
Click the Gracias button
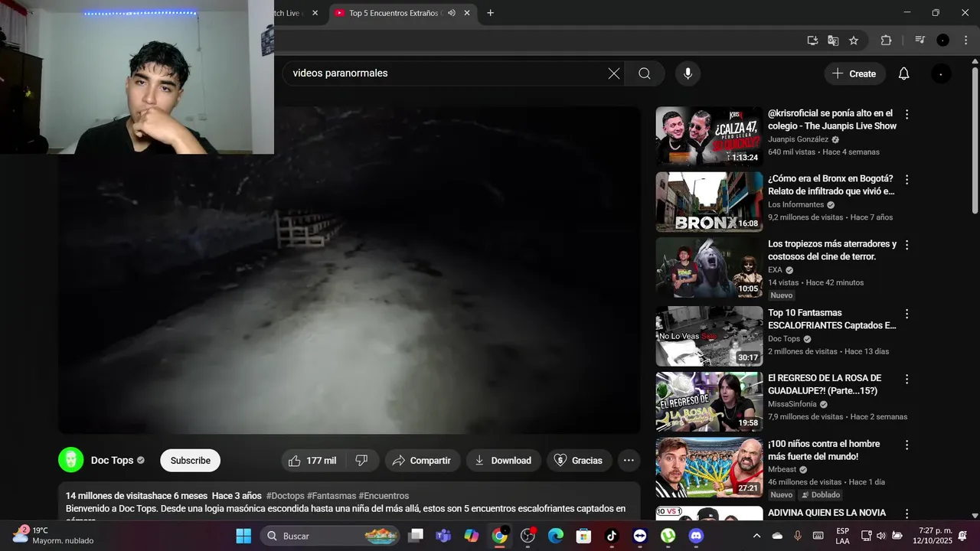click(x=579, y=460)
